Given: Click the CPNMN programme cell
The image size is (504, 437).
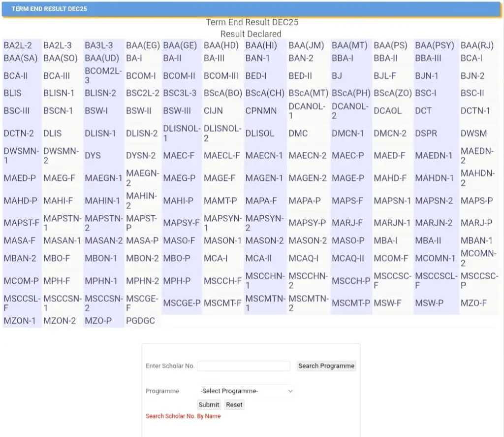Looking at the screenshot, I should (x=261, y=111).
